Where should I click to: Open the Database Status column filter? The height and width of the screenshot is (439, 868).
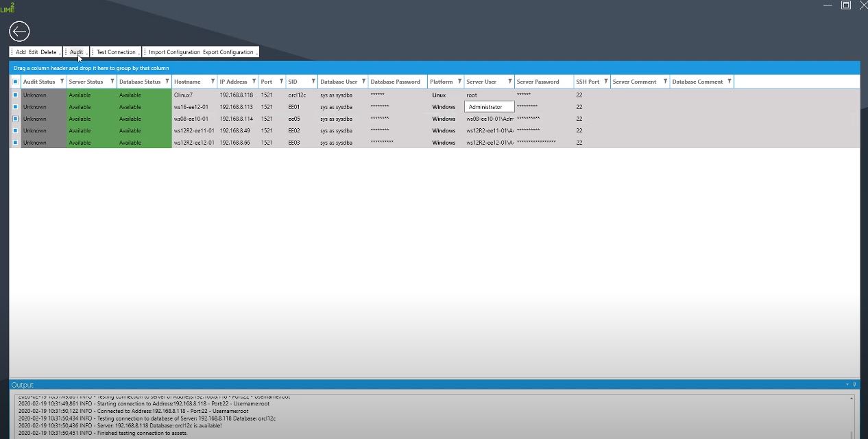[167, 82]
